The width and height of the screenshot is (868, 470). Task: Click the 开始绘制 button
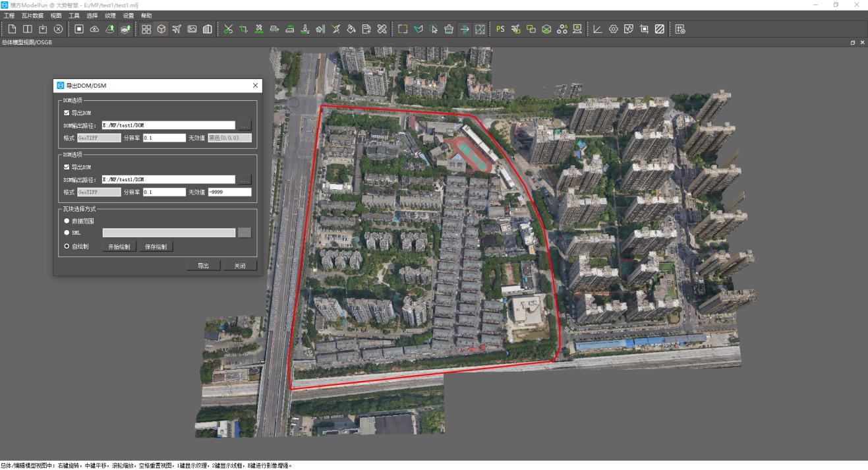[x=119, y=247]
